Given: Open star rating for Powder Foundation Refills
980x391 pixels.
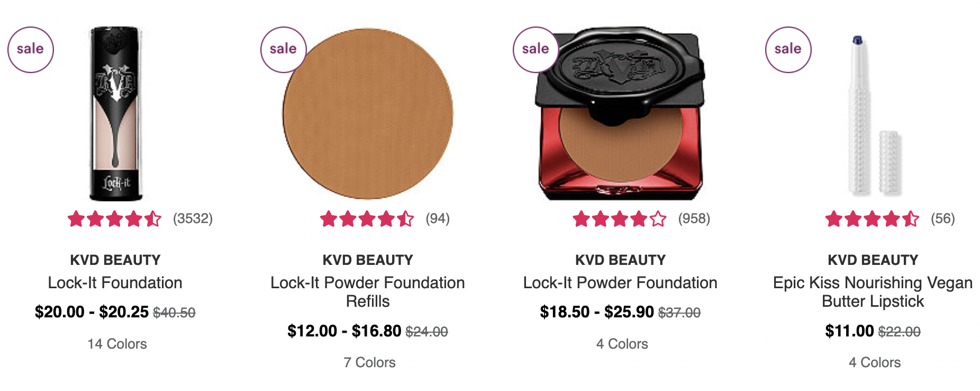Looking at the screenshot, I should coord(367,219).
